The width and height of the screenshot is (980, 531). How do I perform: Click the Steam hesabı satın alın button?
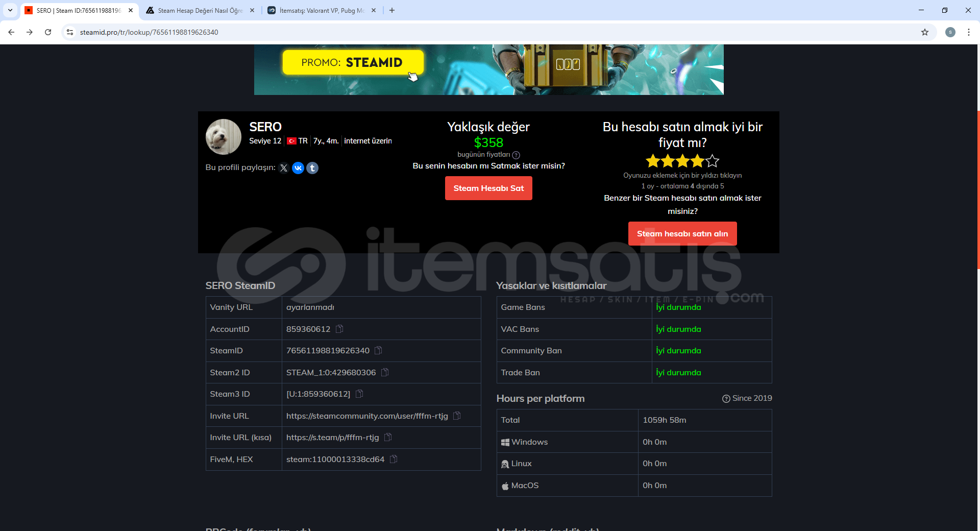coord(682,233)
